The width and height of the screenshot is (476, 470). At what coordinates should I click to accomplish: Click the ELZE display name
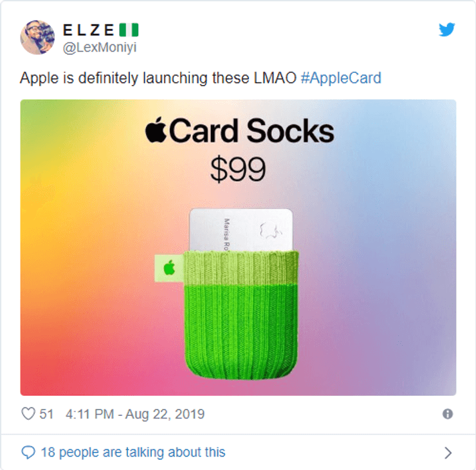88,30
